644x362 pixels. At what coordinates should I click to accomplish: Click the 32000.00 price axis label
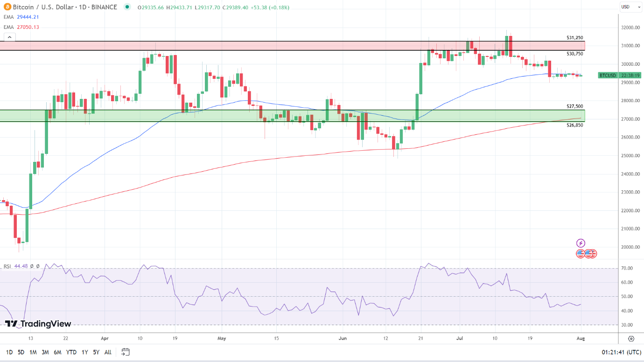(630, 28)
